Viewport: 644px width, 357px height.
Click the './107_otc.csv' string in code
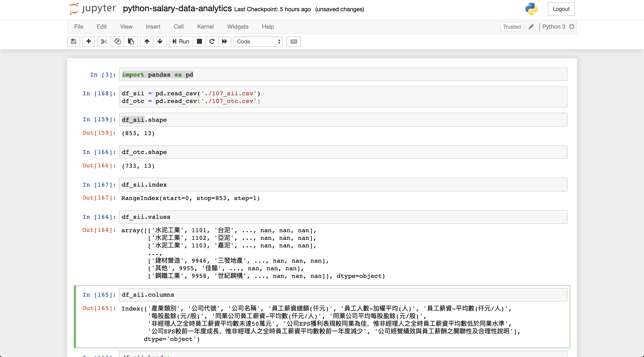pos(229,101)
